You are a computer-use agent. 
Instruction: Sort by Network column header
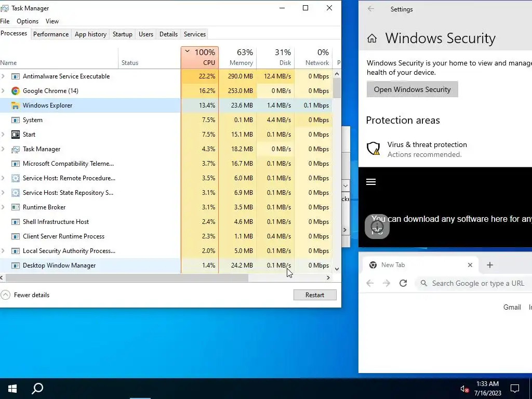[x=313, y=58]
